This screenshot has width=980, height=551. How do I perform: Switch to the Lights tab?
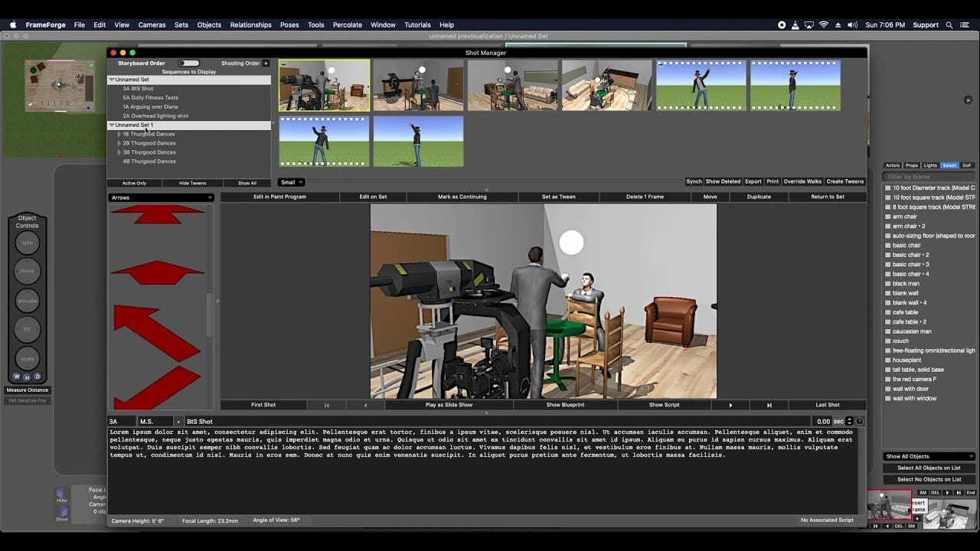930,165
